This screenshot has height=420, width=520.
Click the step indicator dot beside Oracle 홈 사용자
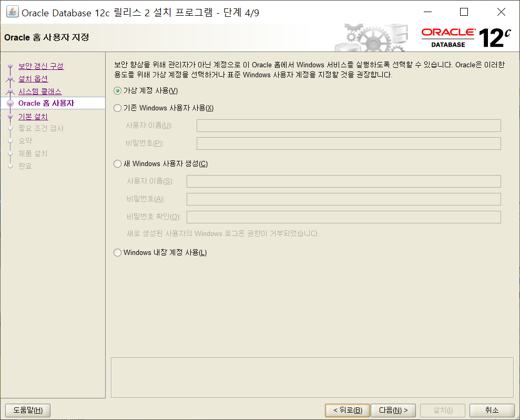[x=11, y=103]
